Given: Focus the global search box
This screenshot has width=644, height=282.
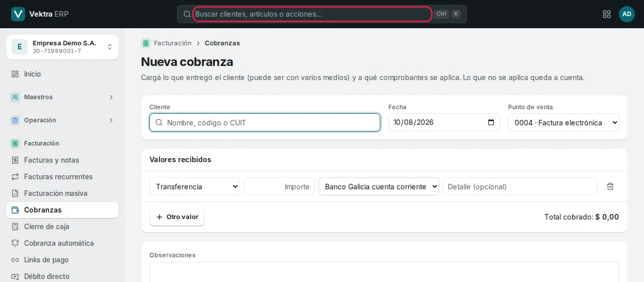Looking at the screenshot, I should point(312,14).
